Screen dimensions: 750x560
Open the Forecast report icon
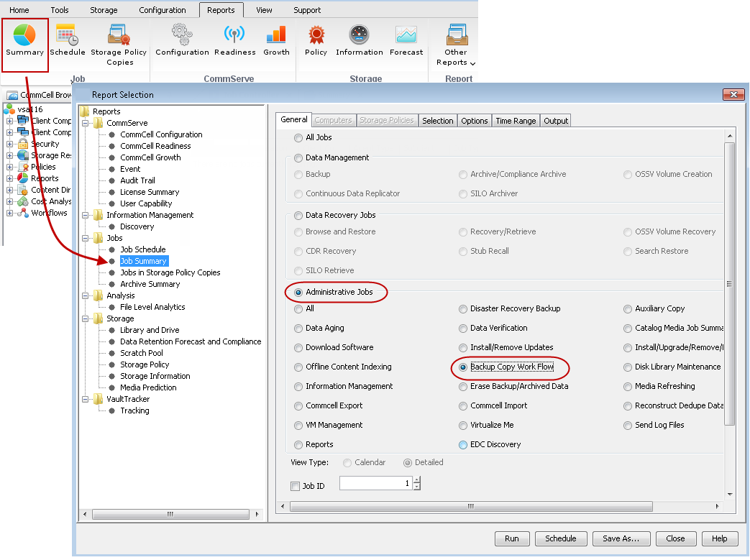(x=406, y=41)
